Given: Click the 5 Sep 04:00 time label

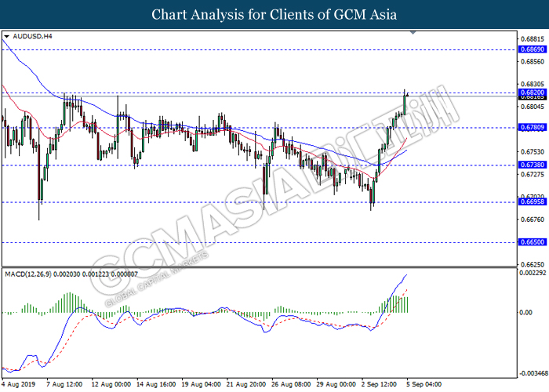Looking at the screenshot, I should [x=424, y=384].
